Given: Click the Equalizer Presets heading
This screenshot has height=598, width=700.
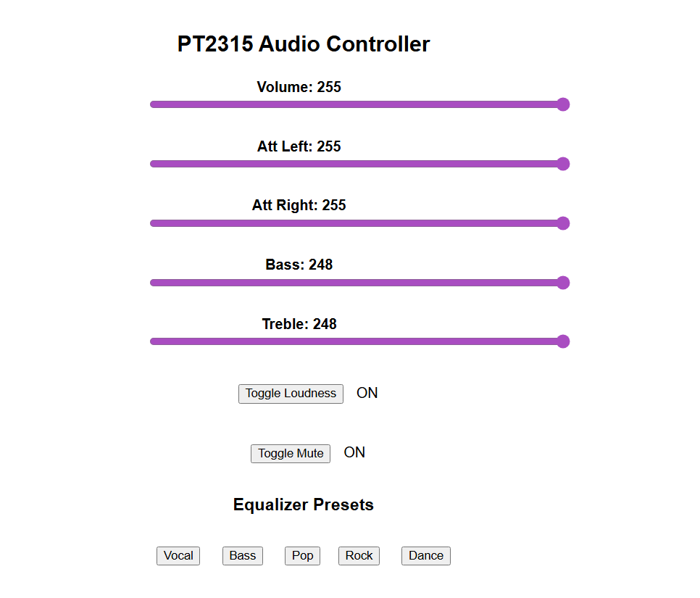Looking at the screenshot, I should click(x=304, y=504).
